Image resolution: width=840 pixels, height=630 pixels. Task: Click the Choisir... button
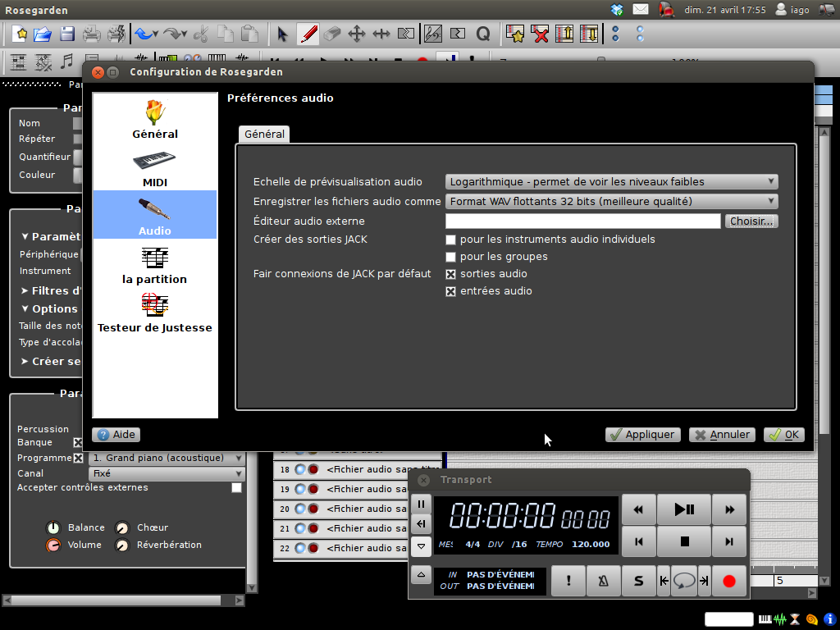point(751,221)
